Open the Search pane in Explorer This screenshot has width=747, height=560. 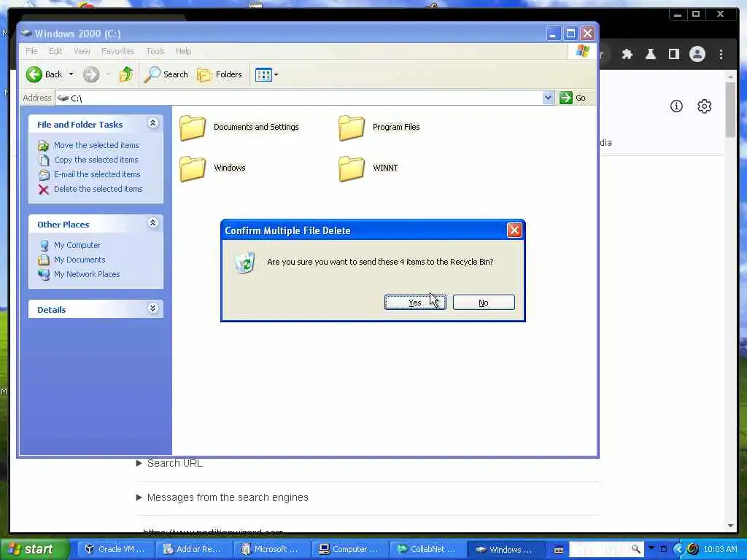[166, 74]
